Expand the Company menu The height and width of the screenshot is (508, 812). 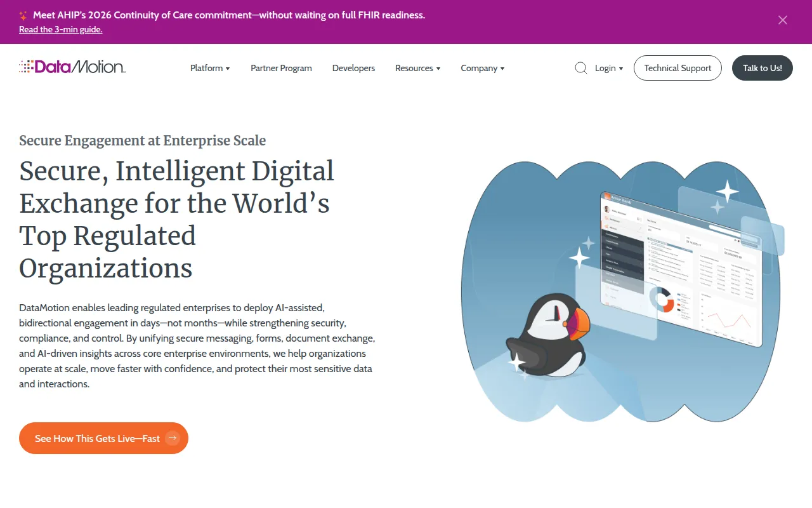pos(483,68)
